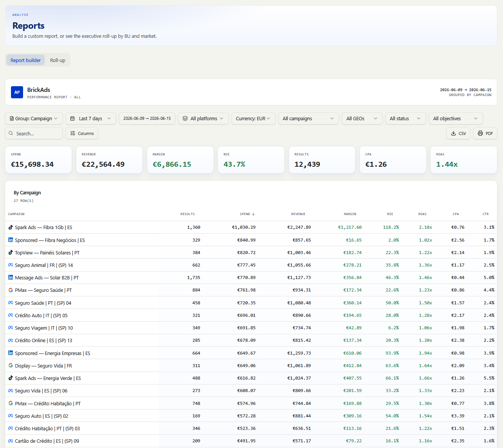Click the Google icon beside PMax Seguro Saúde
The width and height of the screenshot is (503, 448).
11,290
